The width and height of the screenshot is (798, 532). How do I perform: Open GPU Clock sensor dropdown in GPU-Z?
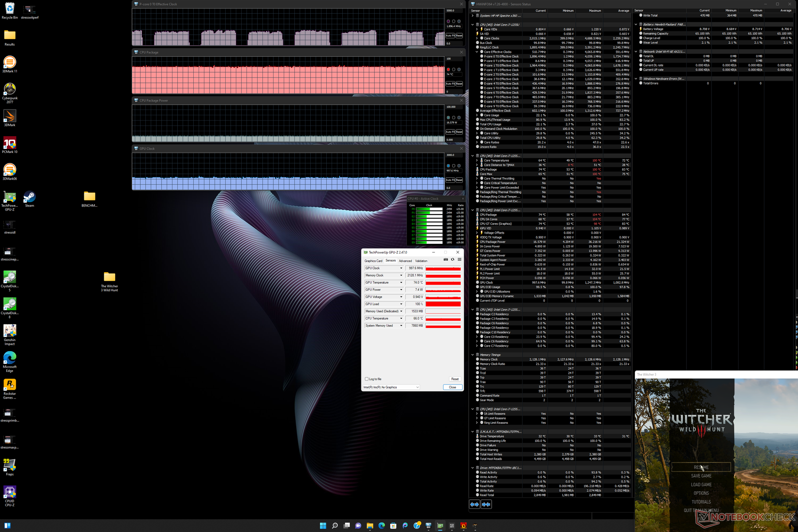(401, 268)
